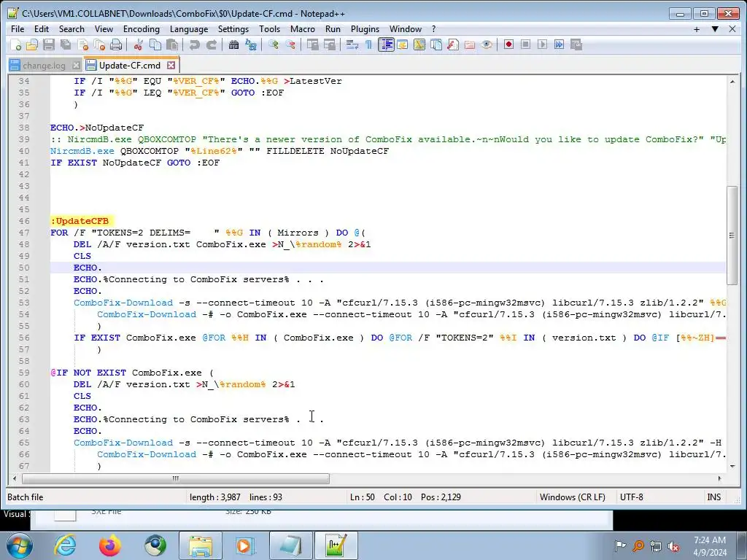
Task: Select the Update-CF.cmd tab
Action: tap(130, 65)
